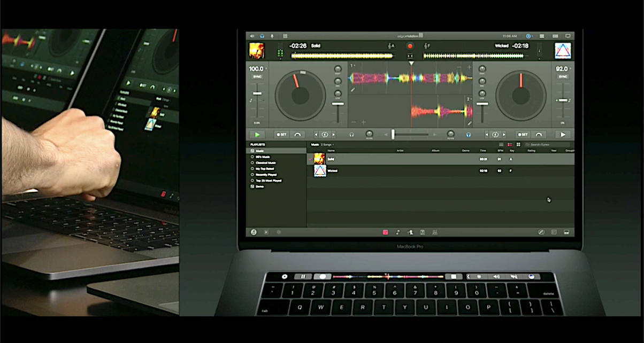
Task: Open the blue circular dropdown in top toolbar
Action: (529, 36)
